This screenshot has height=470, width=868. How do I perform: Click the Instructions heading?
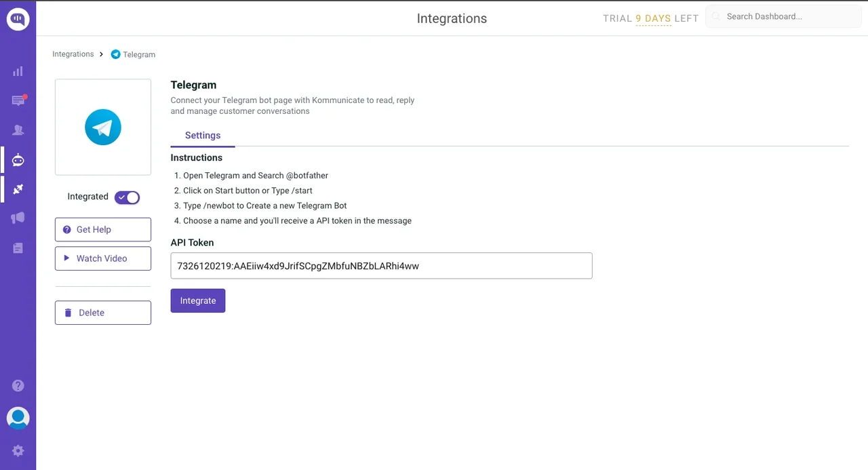197,157
